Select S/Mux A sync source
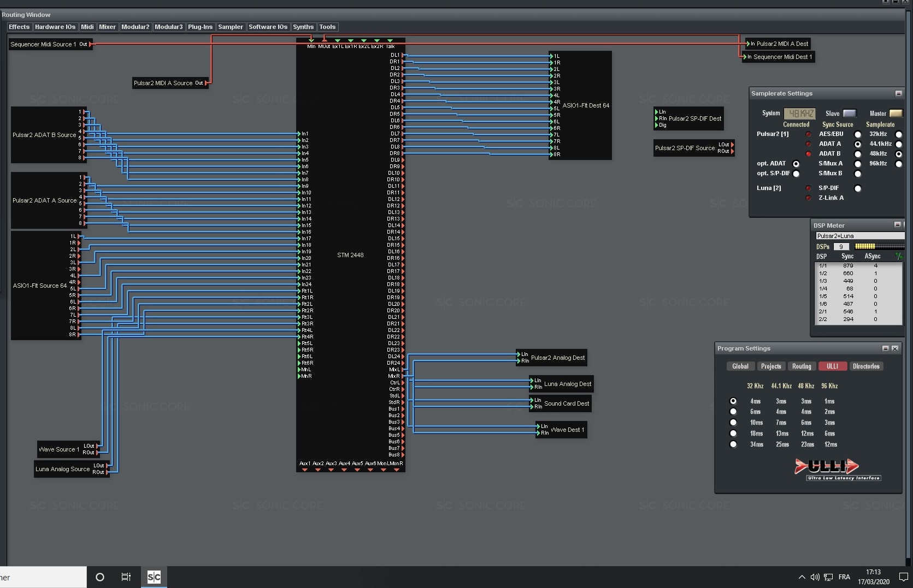Viewport: 913px width, 588px height. 858,164
